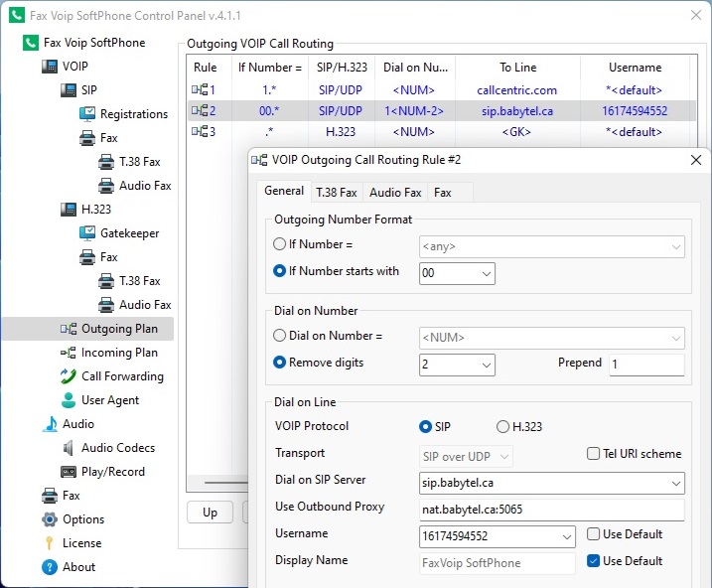This screenshot has width=712, height=588.
Task: Click the H.323 phone icon in the tree
Action: pyautogui.click(x=69, y=210)
